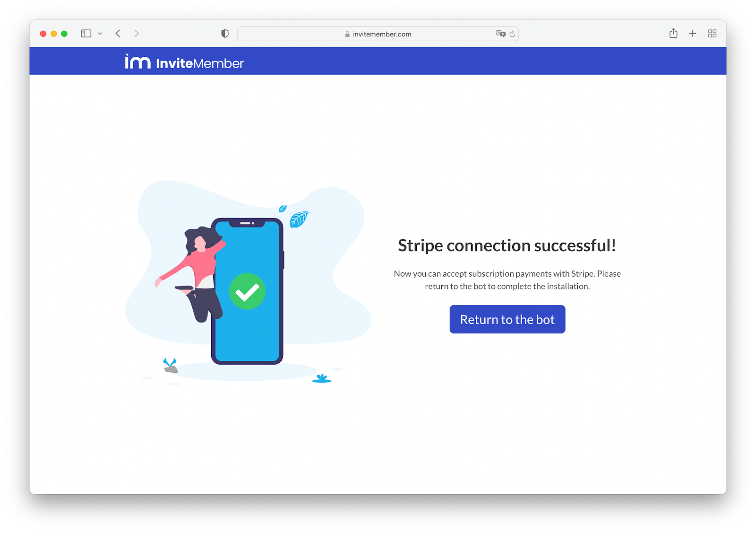Toggle the Safari sidebar icon
The width and height of the screenshot is (756, 533).
point(86,34)
